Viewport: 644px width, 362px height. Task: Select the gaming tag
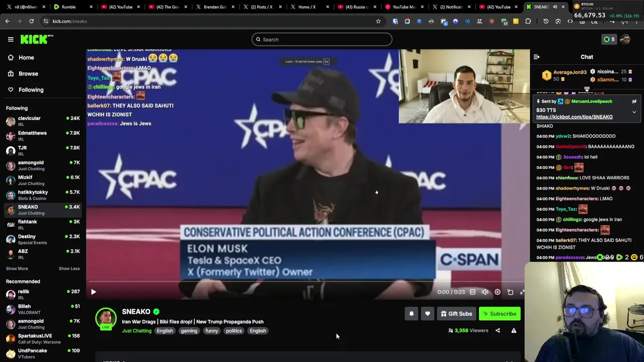pyautogui.click(x=189, y=331)
